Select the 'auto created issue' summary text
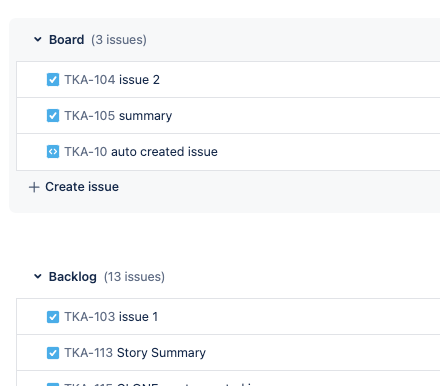The height and width of the screenshot is (386, 440). tap(164, 152)
